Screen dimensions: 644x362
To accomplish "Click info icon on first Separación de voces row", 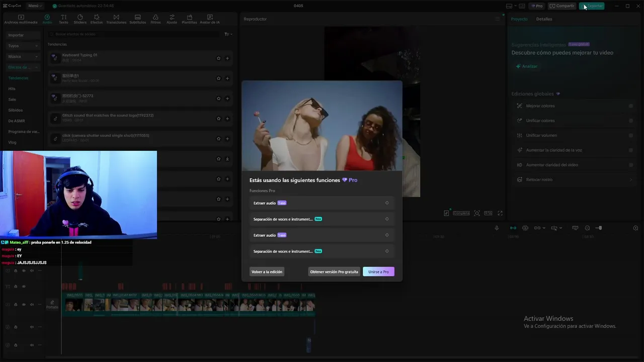I will tap(387, 219).
